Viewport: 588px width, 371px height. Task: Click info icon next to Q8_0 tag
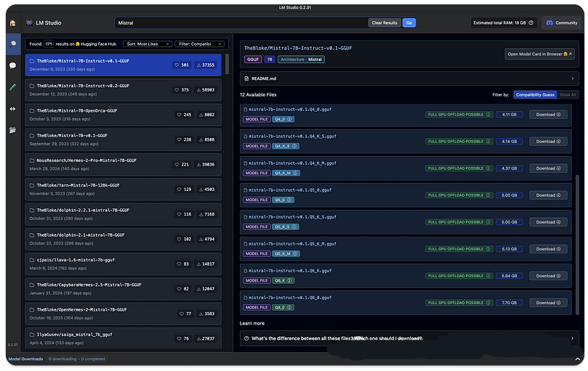[289, 308]
